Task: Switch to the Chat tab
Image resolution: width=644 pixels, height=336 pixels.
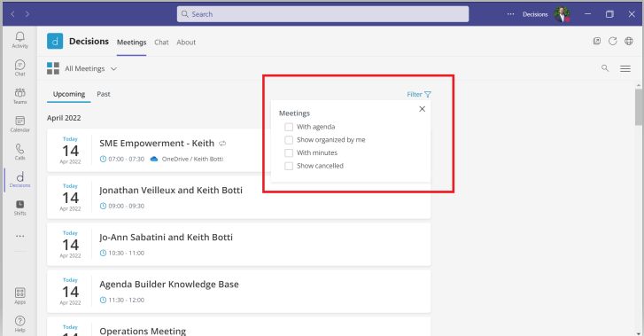Action: point(161,43)
